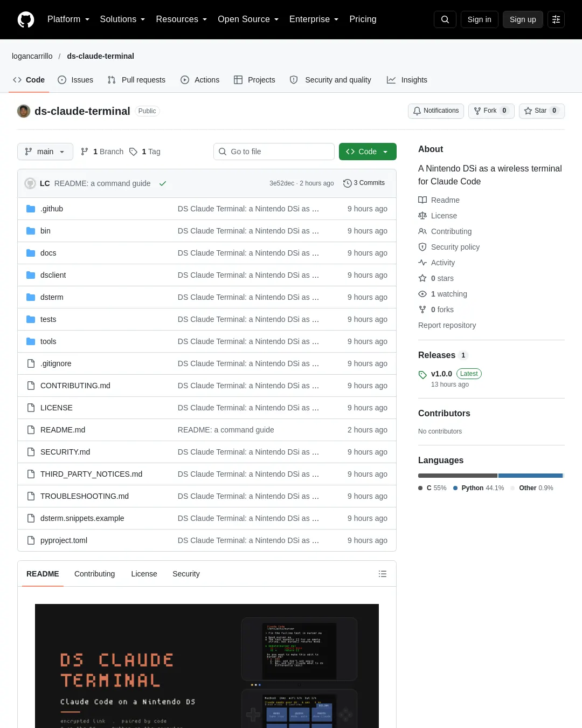Open THIRD_PARTY_NOTICES.md file
This screenshot has width=582, height=728.
point(92,474)
